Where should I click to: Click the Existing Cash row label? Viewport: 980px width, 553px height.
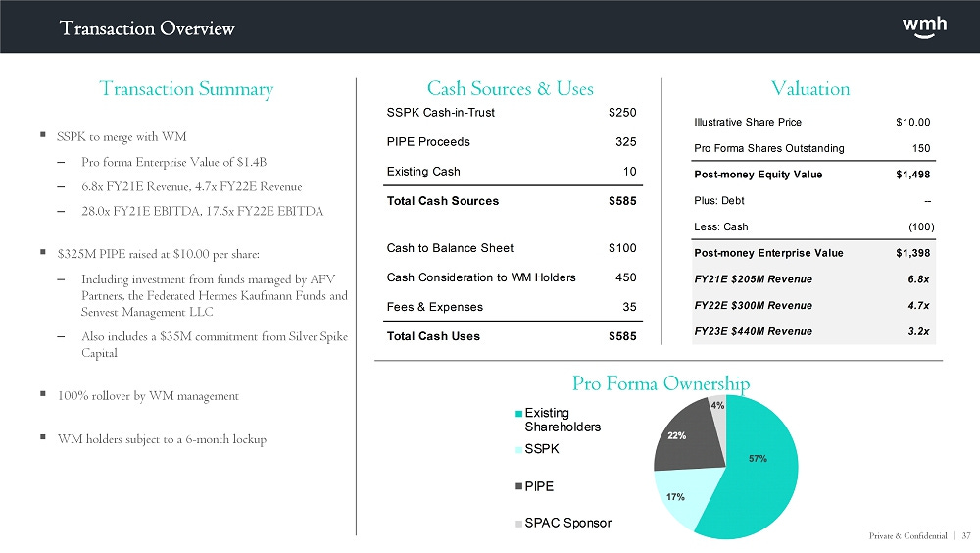tap(423, 172)
